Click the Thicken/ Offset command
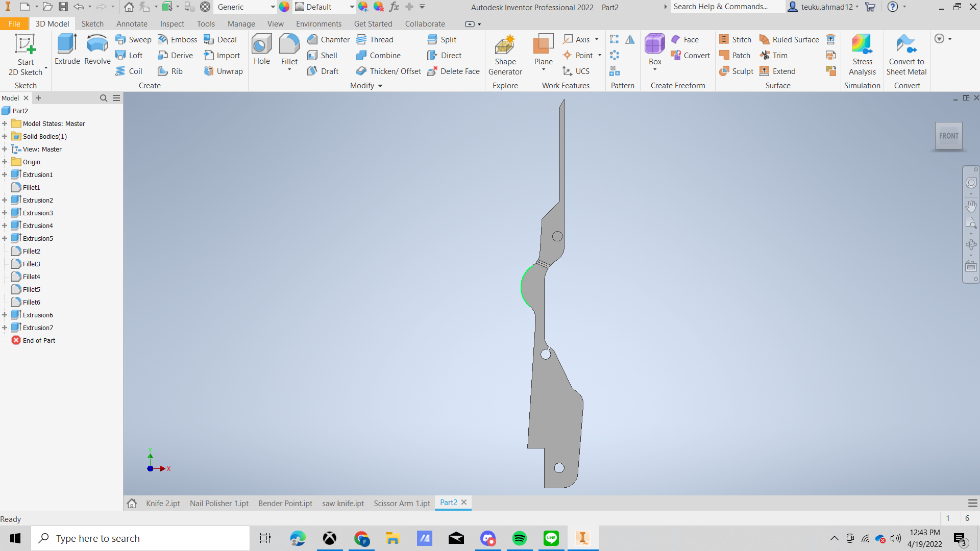The width and height of the screenshot is (980, 551). 389,71
